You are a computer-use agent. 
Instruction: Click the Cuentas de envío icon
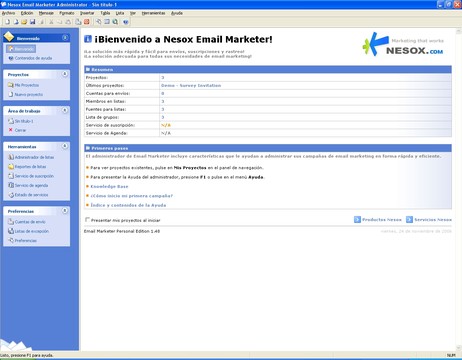[11, 222]
